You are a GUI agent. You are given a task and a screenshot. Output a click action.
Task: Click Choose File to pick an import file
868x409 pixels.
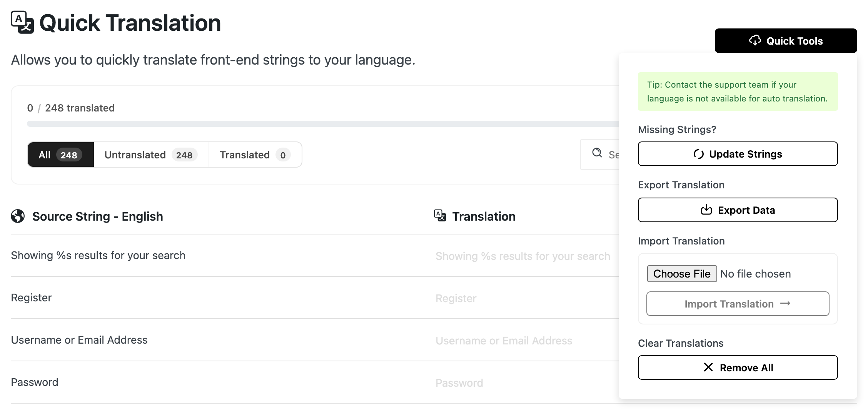point(682,274)
